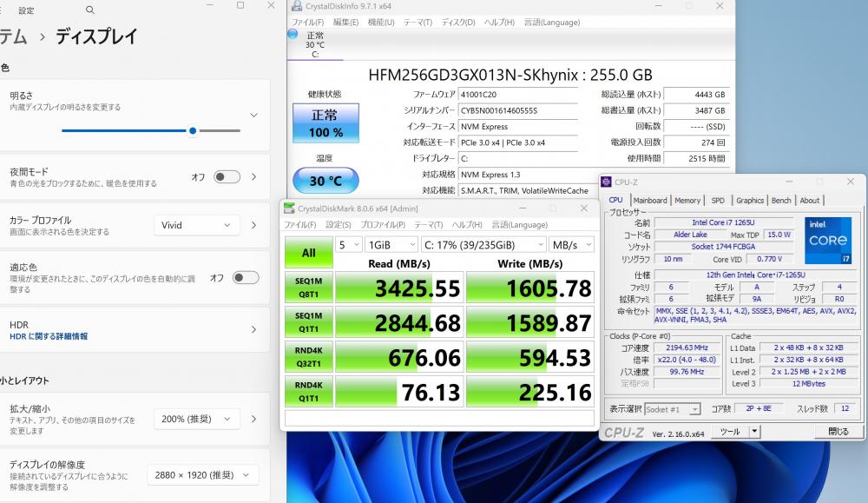Image resolution: width=868 pixels, height=503 pixels.
Task: Expand color profile settings chevron arrow
Action: point(254,225)
